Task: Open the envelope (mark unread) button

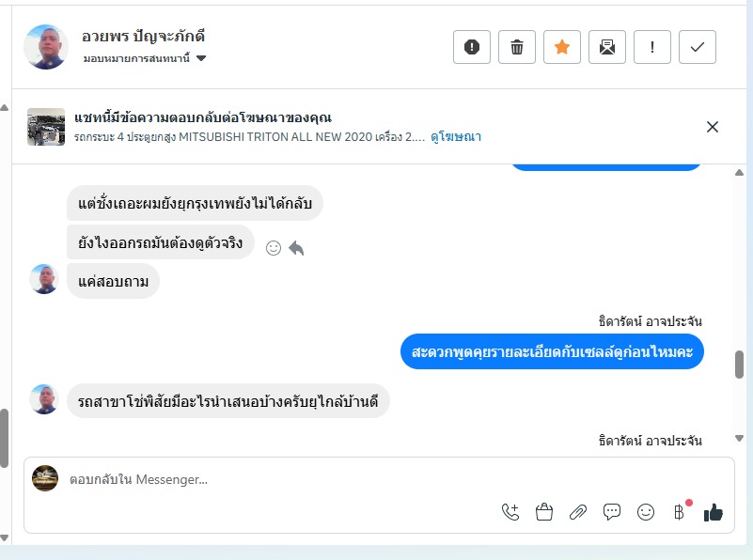Action: (x=607, y=47)
